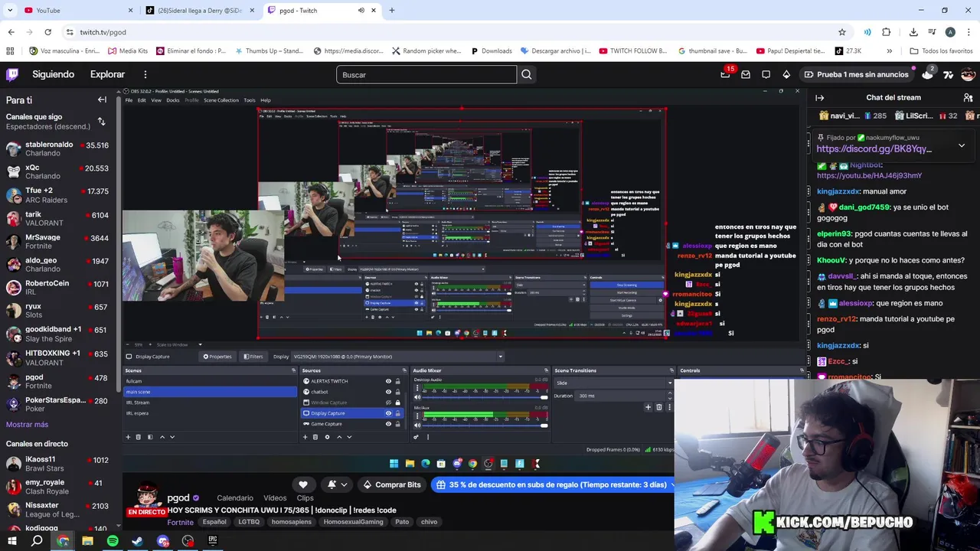
Task: Toggle lock on ALERTAS TWITCH source
Action: 397,381
